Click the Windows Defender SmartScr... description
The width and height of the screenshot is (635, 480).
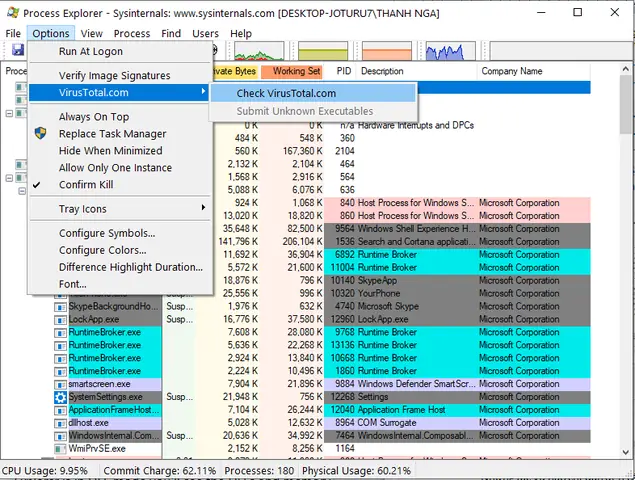coord(416,384)
